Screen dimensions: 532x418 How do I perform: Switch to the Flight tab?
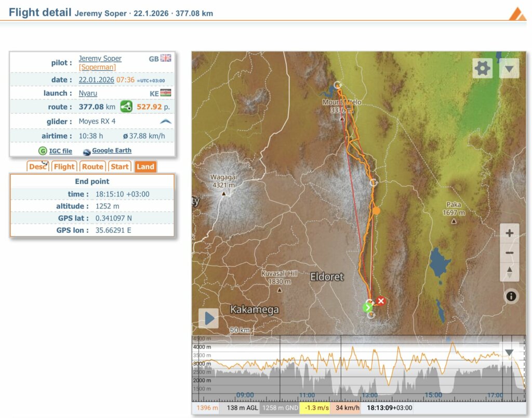[64, 166]
